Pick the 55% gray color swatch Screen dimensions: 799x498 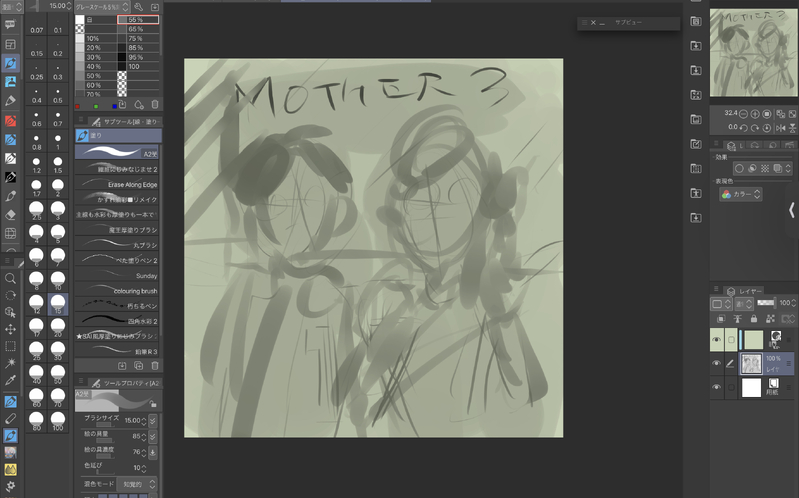[x=138, y=19]
